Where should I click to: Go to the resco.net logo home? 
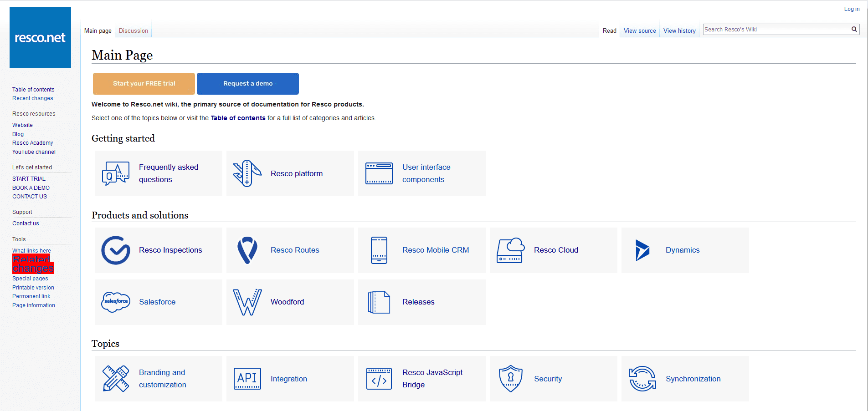(x=40, y=38)
